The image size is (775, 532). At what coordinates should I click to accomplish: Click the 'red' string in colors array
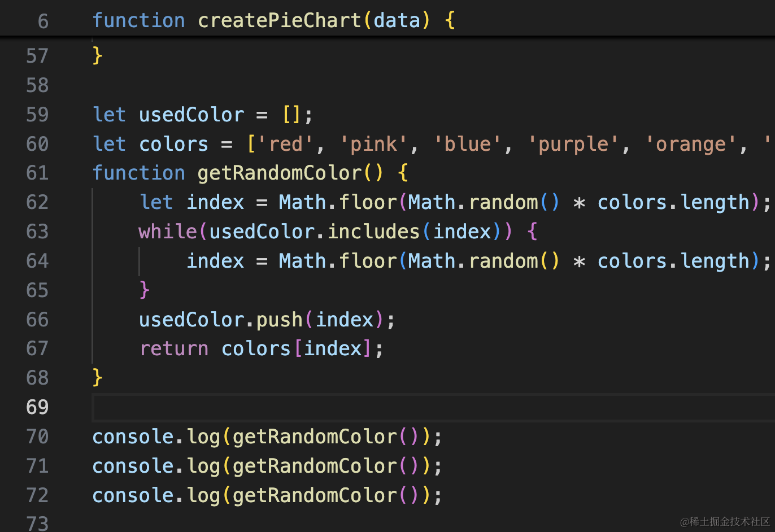click(x=286, y=144)
